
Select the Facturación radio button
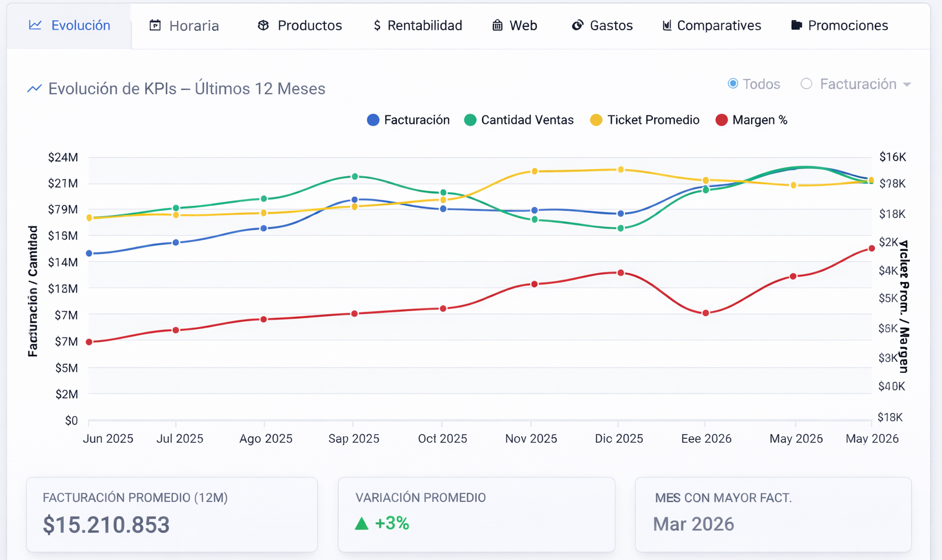point(807,83)
